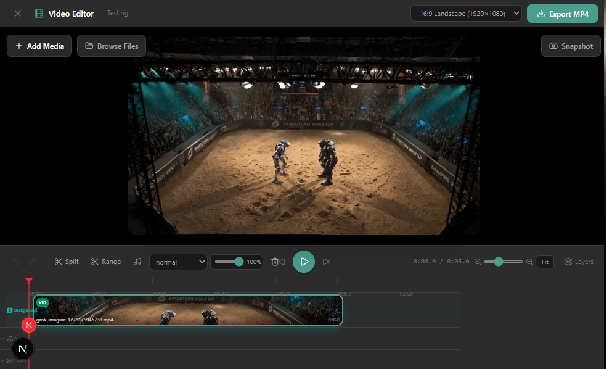Adjust the timeline zoom slider

pyautogui.click(x=503, y=262)
